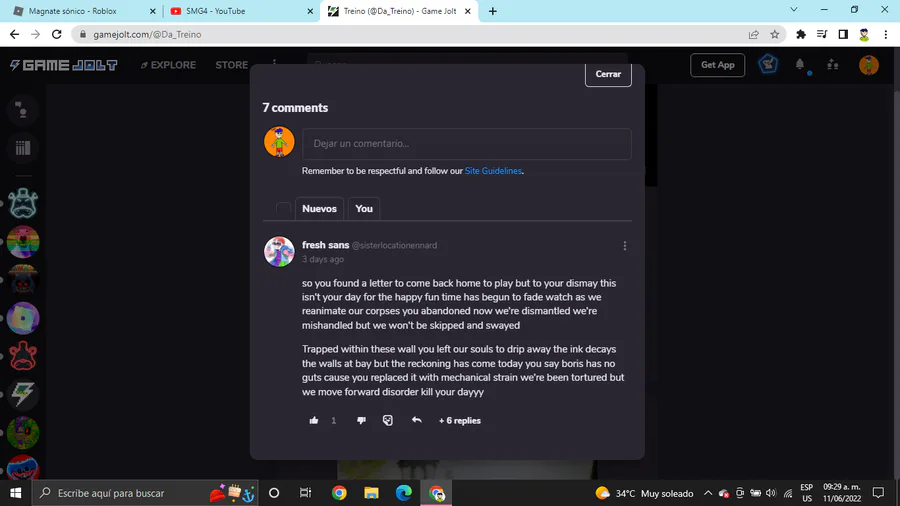Viewport: 900px width, 506px height.
Task: Open the game library sidebar icon
Action: [x=22, y=148]
